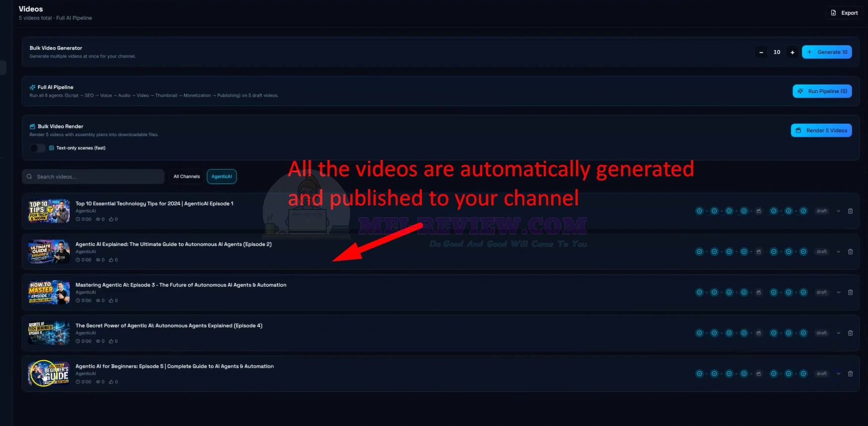Click the draft status badge for Episode 1
The image size is (868, 426).
click(x=822, y=211)
